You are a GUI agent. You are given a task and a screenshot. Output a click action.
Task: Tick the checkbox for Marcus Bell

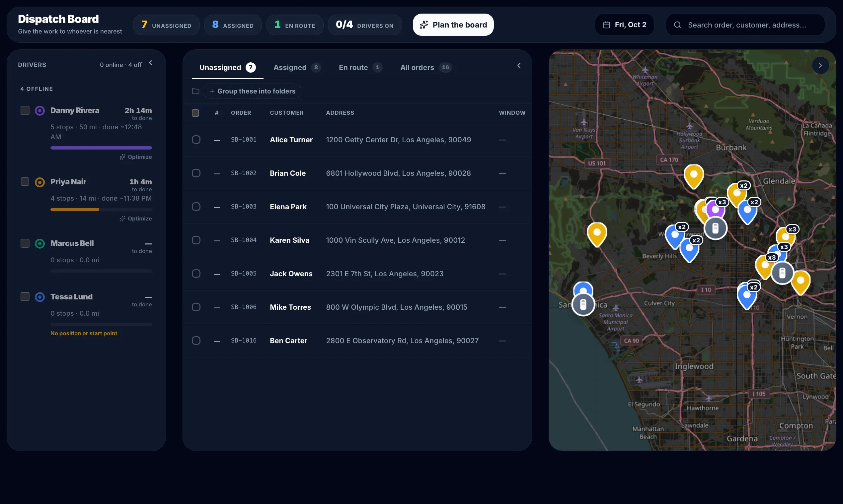[x=25, y=243]
